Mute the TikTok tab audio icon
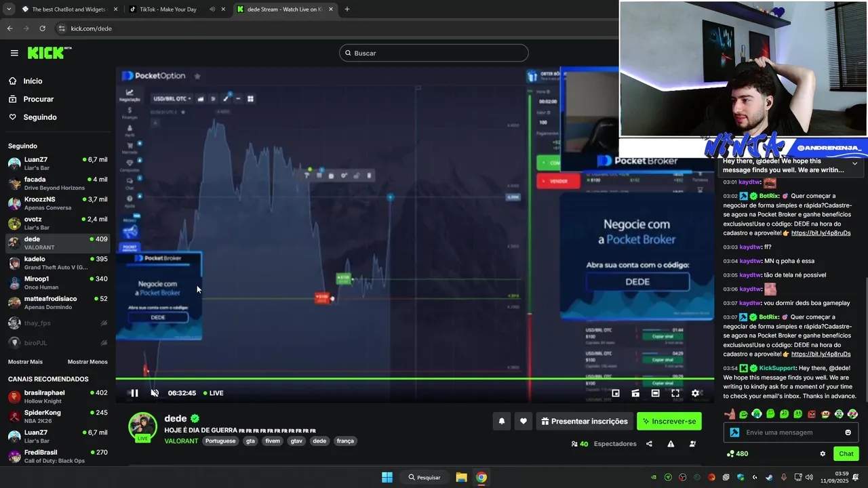The height and width of the screenshot is (488, 868). coord(212,9)
